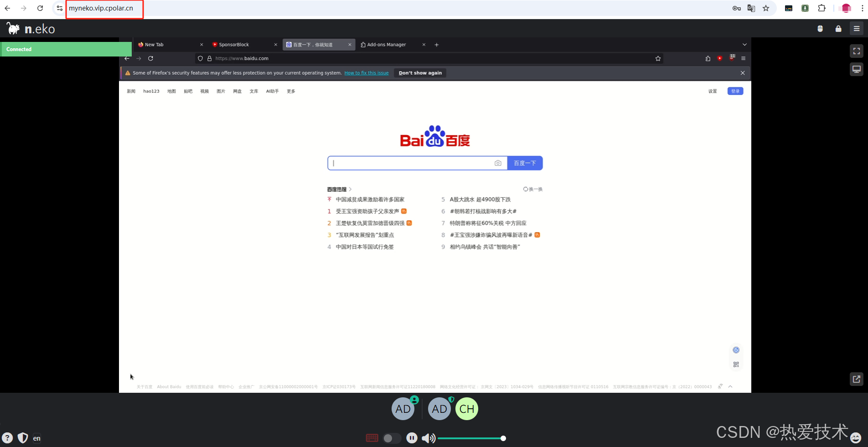The image size is (868, 447).
Task: Reload the Chrome page
Action: point(40,8)
